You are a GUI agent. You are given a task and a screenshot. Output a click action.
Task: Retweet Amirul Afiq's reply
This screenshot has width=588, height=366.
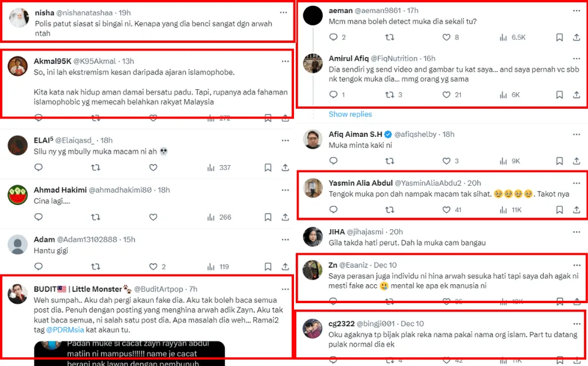click(389, 95)
